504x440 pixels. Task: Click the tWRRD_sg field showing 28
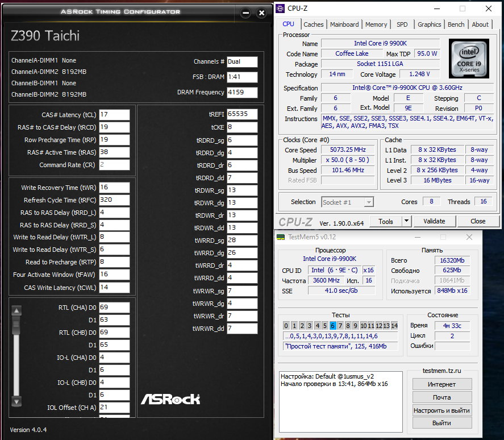243,240
